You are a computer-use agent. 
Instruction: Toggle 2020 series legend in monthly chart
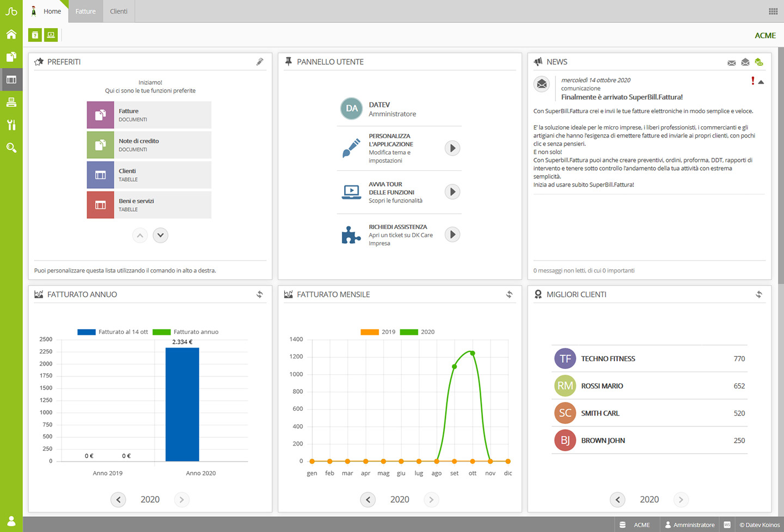pyautogui.click(x=417, y=332)
